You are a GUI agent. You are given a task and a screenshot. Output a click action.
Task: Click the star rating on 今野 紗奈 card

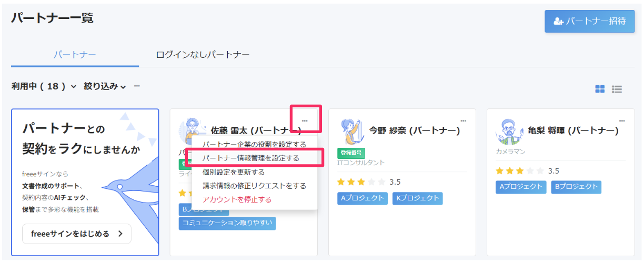361,182
